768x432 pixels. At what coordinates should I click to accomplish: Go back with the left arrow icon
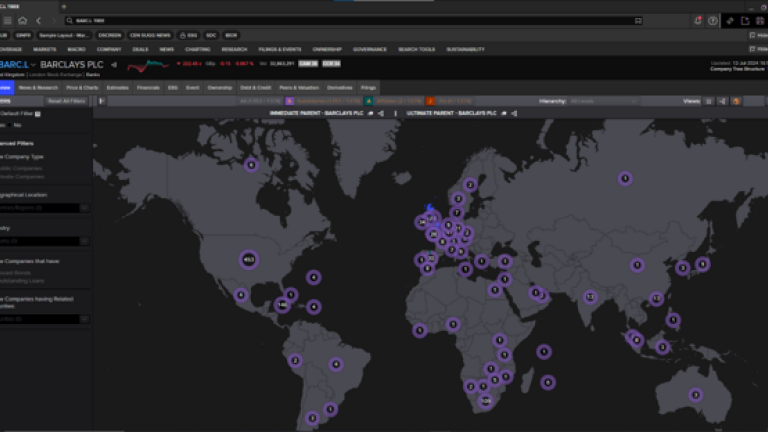coord(39,20)
